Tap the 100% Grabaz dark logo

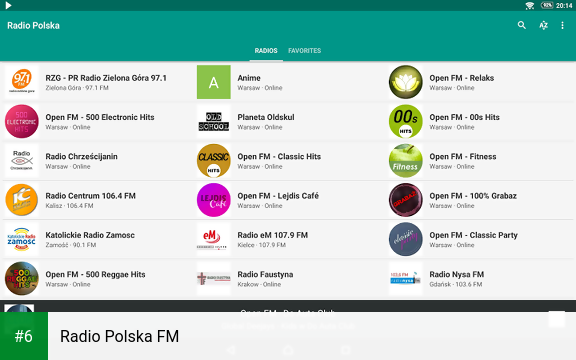[406, 200]
